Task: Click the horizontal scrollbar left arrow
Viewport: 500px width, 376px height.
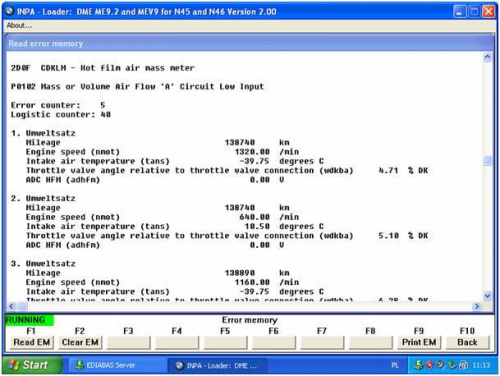Action: tap(11, 306)
